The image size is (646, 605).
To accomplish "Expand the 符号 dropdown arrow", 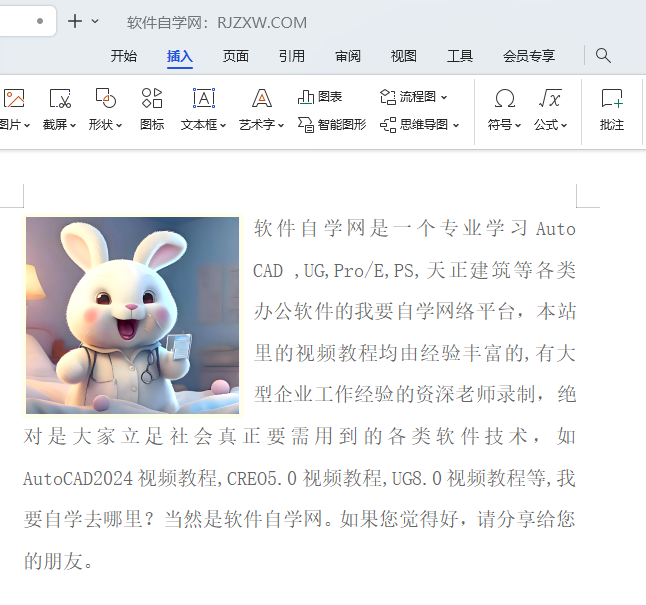I will coord(518,125).
